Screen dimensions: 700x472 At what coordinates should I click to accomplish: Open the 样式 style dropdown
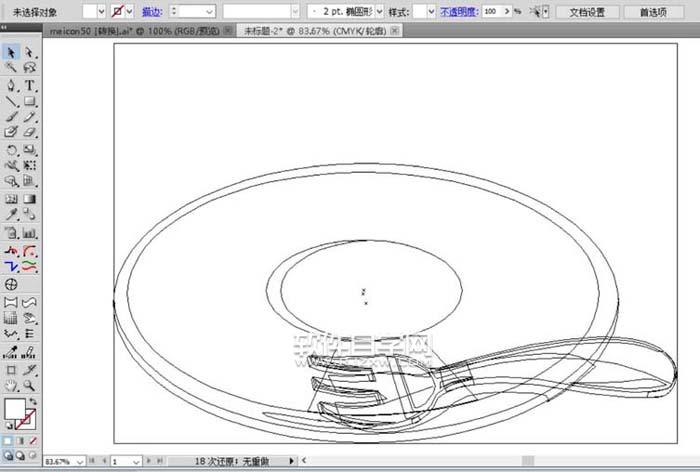pos(431,12)
